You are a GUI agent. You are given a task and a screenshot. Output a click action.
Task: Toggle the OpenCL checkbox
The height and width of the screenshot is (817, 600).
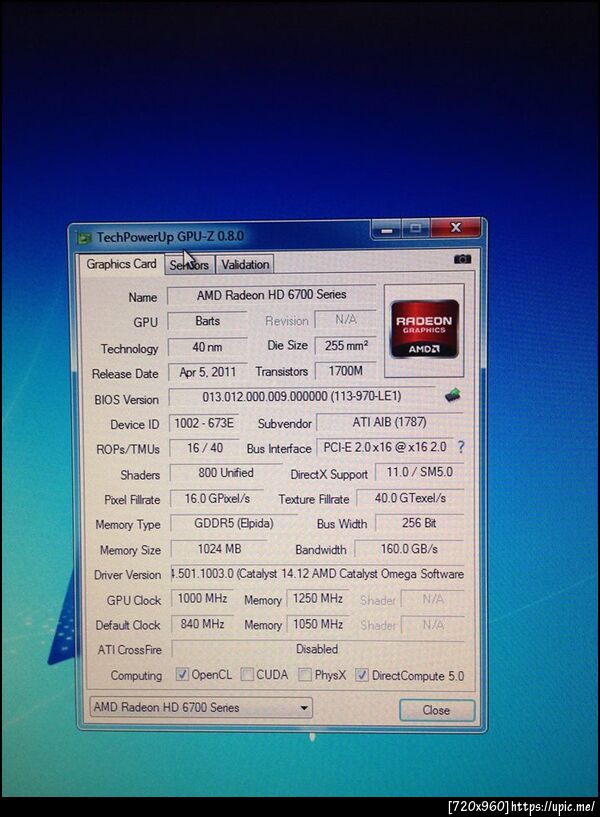point(182,674)
